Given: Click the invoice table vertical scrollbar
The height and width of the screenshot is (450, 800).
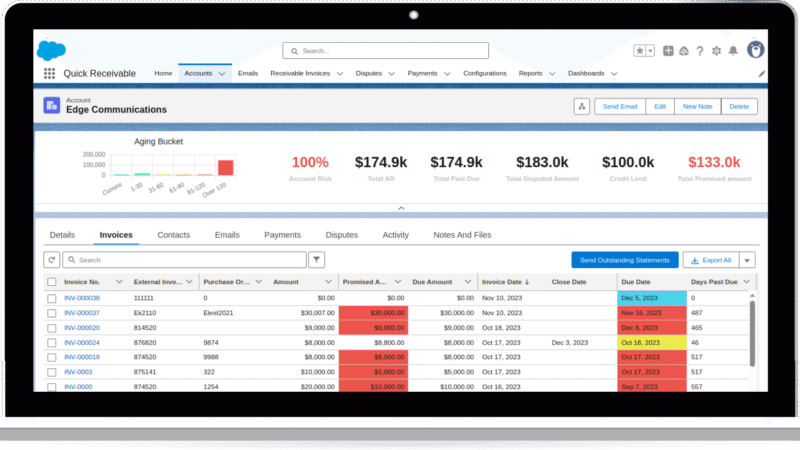Looking at the screenshot, I should tap(752, 333).
